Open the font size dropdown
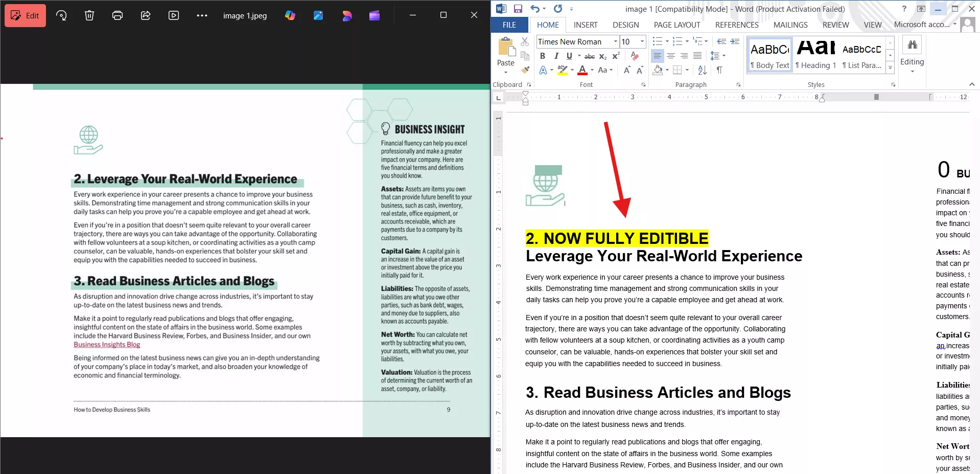Viewport: 980px width, 474px height. click(642, 42)
